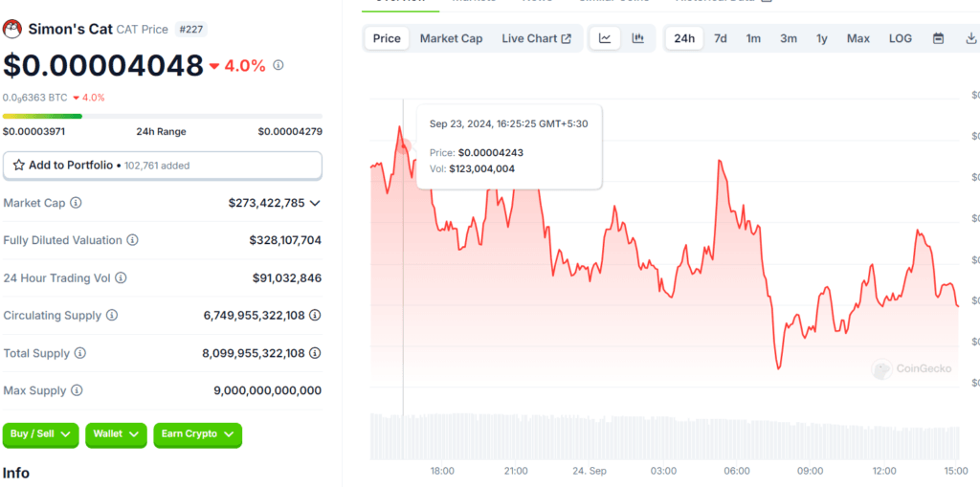
Task: Click the volume bars below the chart
Action: (x=664, y=436)
